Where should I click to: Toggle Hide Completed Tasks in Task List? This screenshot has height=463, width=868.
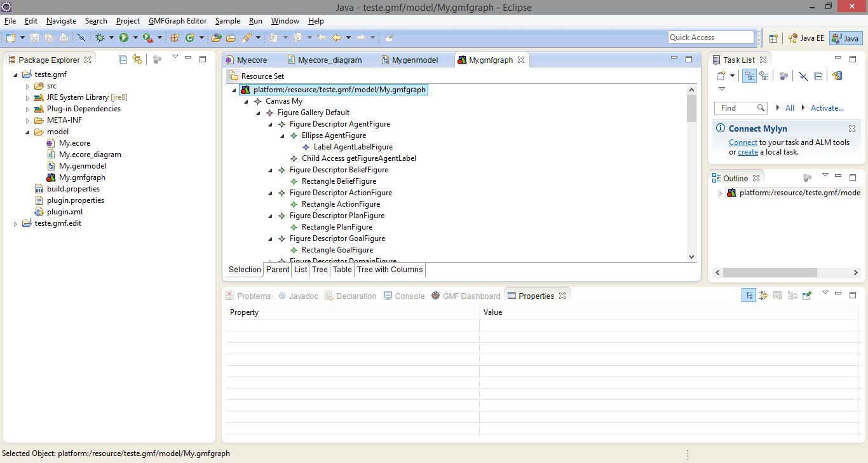(x=803, y=76)
